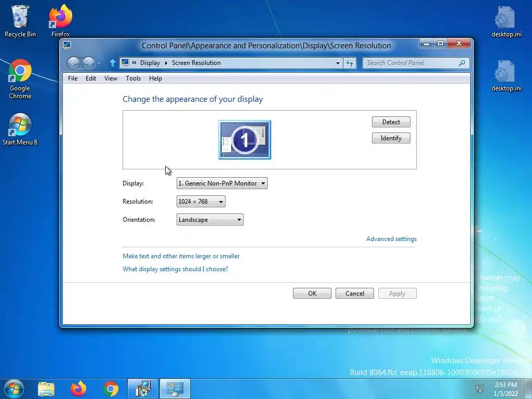Open the Help menu

[x=155, y=78]
